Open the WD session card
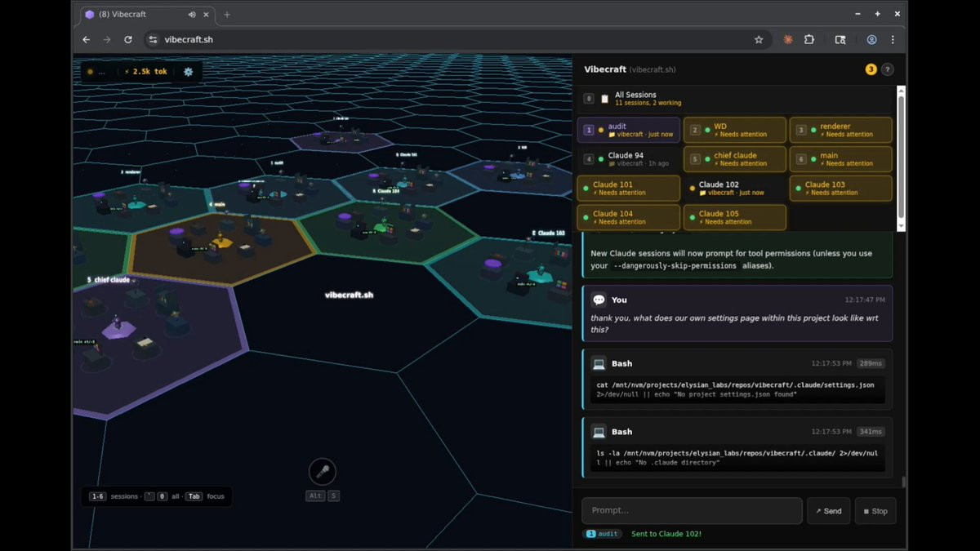 point(735,130)
